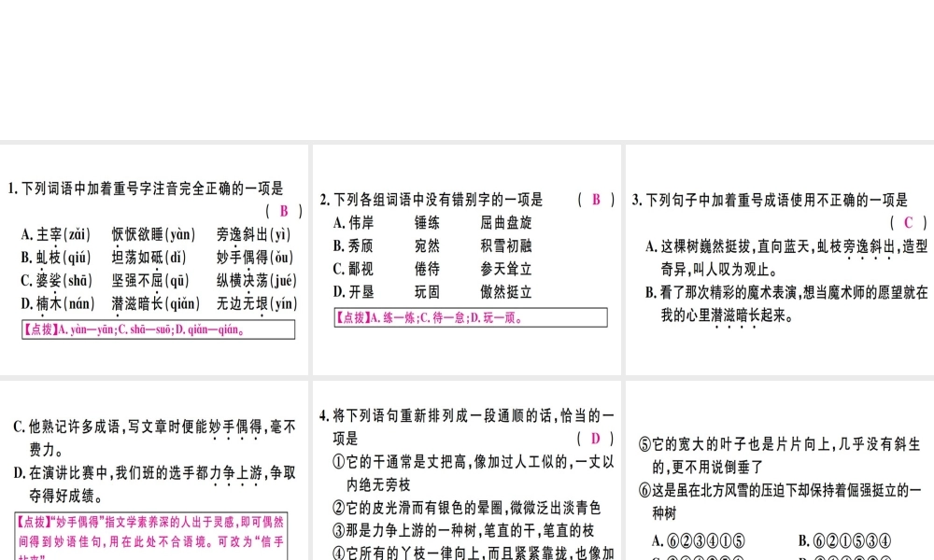Click the 点拨 hint box listing 练—炼

(x=471, y=317)
